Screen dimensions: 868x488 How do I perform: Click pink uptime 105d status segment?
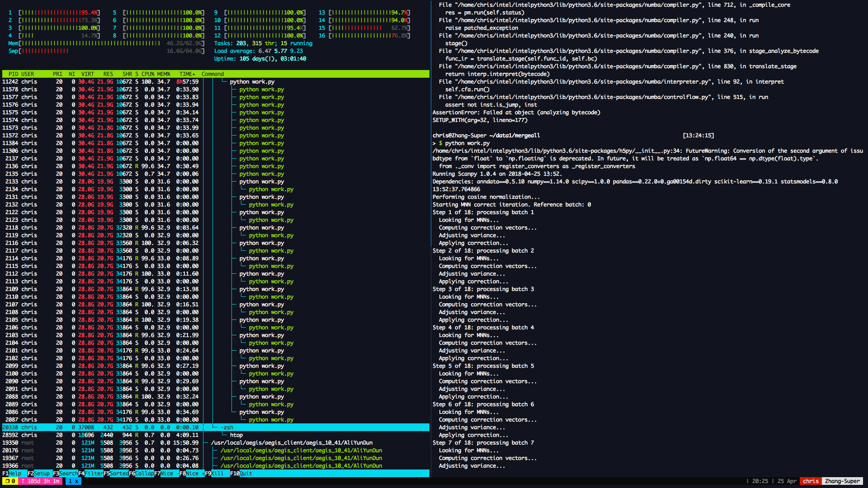(40, 481)
